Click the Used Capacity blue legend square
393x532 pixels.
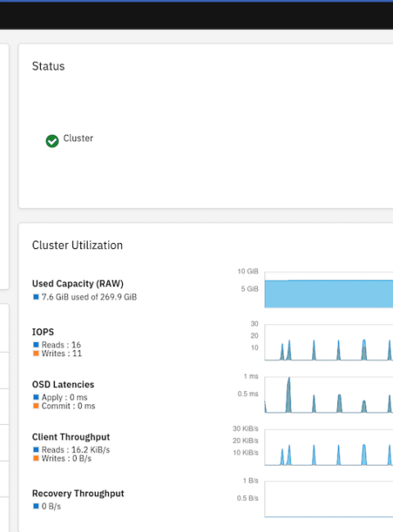coord(36,297)
